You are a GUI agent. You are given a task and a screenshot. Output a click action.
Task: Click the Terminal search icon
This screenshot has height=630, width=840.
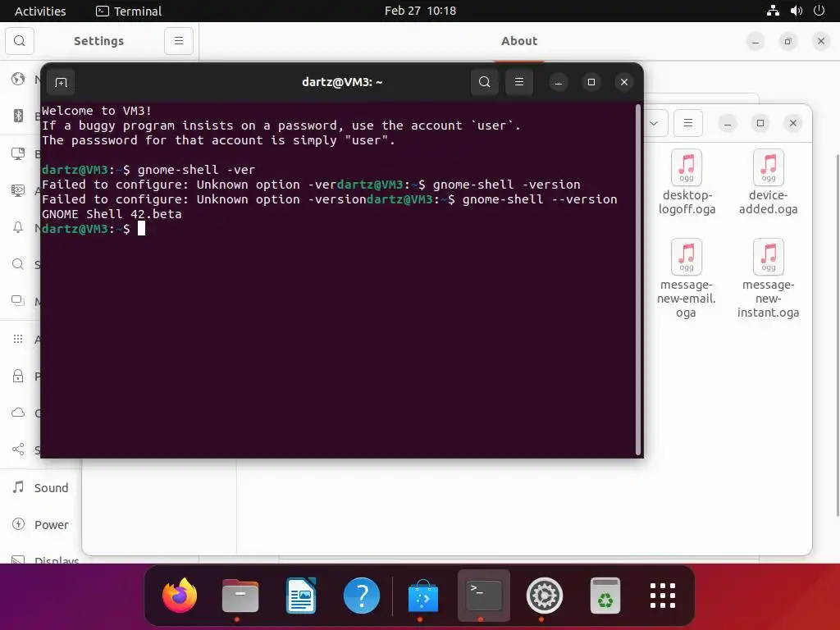click(484, 82)
